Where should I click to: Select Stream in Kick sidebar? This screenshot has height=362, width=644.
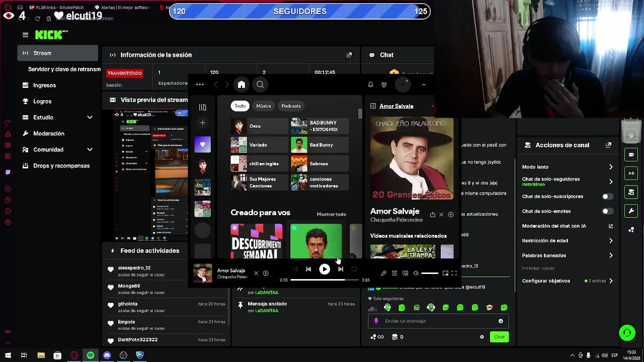58,53
